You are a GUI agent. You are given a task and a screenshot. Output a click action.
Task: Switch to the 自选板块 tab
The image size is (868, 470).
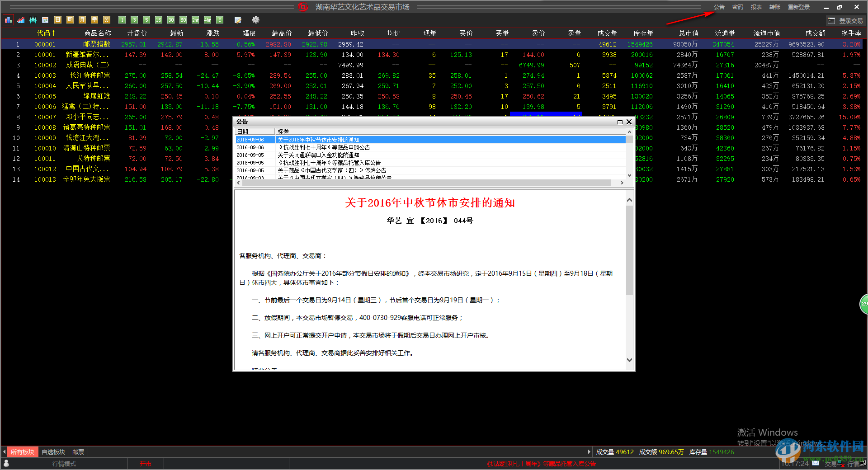(x=53, y=451)
